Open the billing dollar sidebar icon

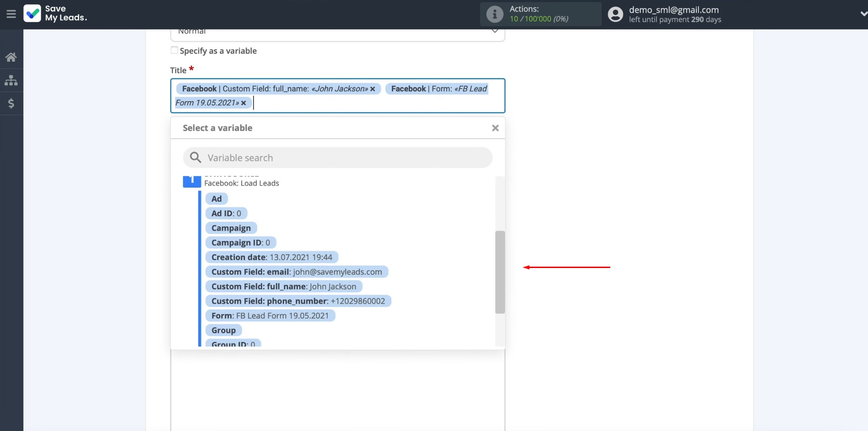11,103
